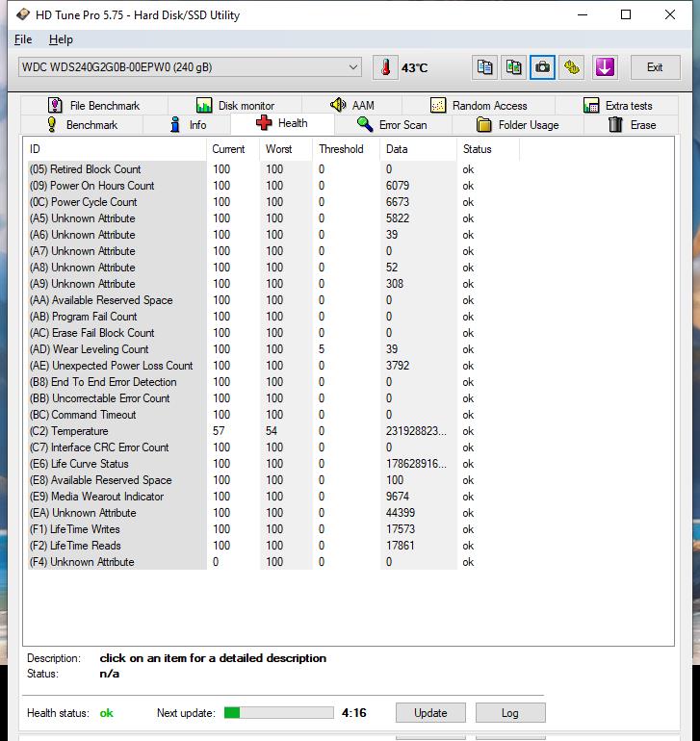Click the Log button
The image size is (700, 741).
(510, 713)
